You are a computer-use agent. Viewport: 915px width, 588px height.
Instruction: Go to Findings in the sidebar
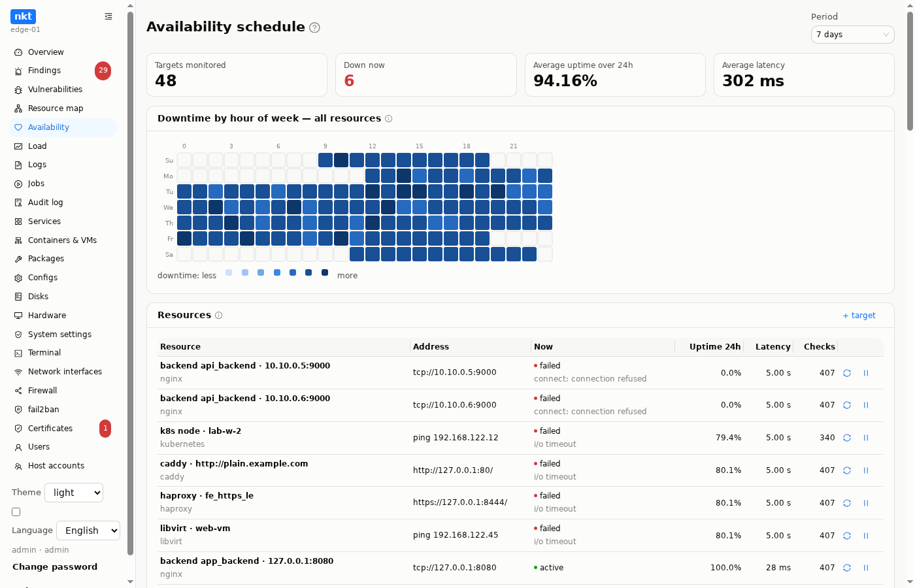click(x=63, y=71)
